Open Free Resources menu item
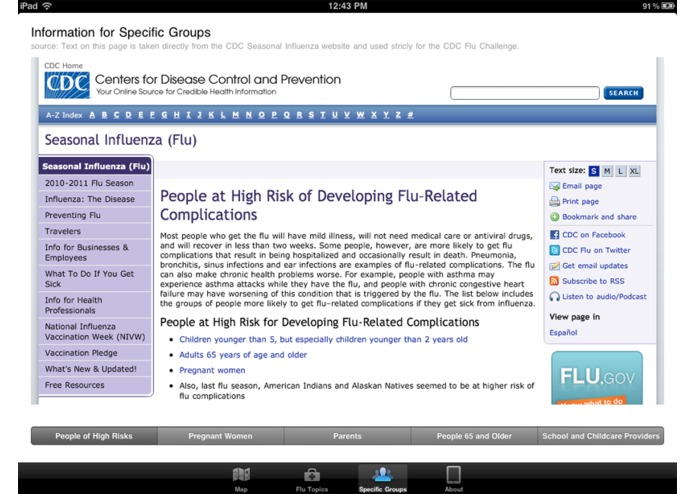This screenshot has width=695, height=494. (96, 385)
